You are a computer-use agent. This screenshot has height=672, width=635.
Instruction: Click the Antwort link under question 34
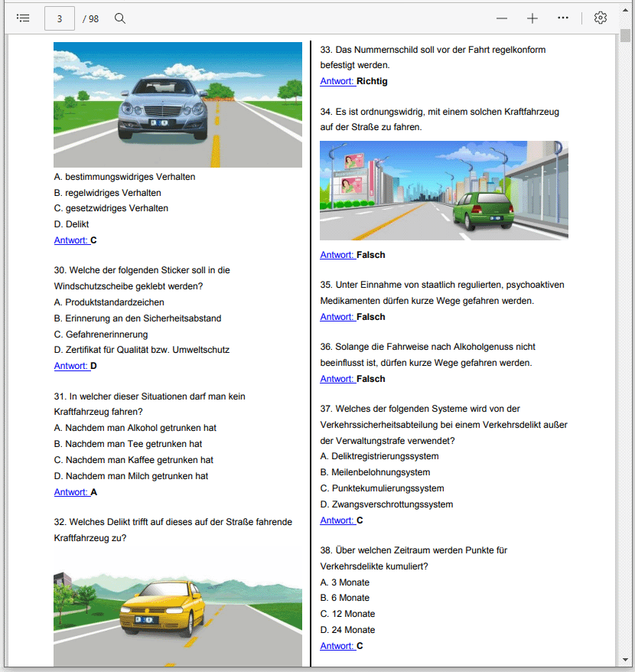tap(337, 255)
